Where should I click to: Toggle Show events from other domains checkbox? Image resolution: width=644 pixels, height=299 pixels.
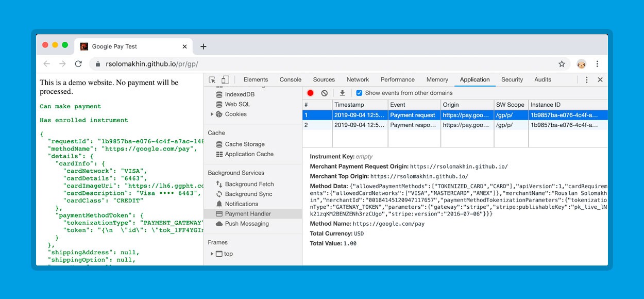pos(359,93)
